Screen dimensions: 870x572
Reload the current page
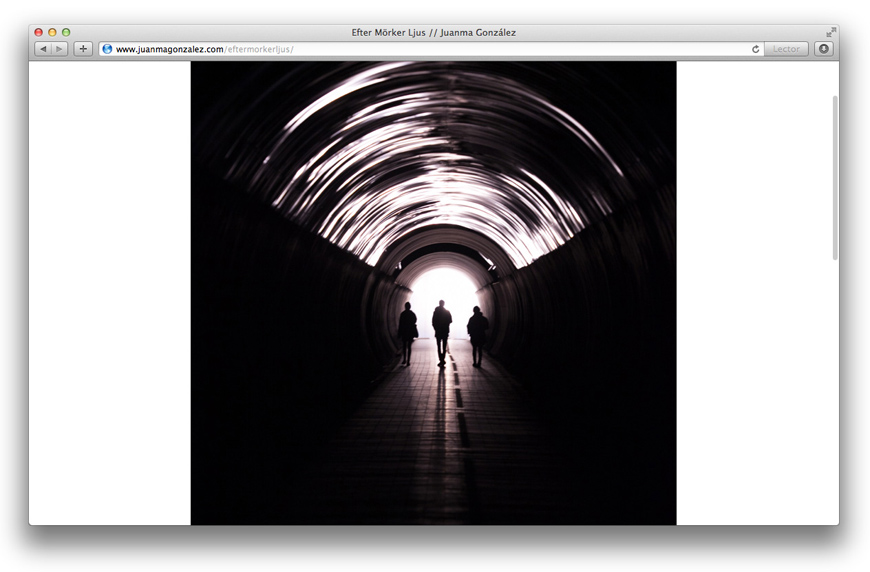(756, 49)
